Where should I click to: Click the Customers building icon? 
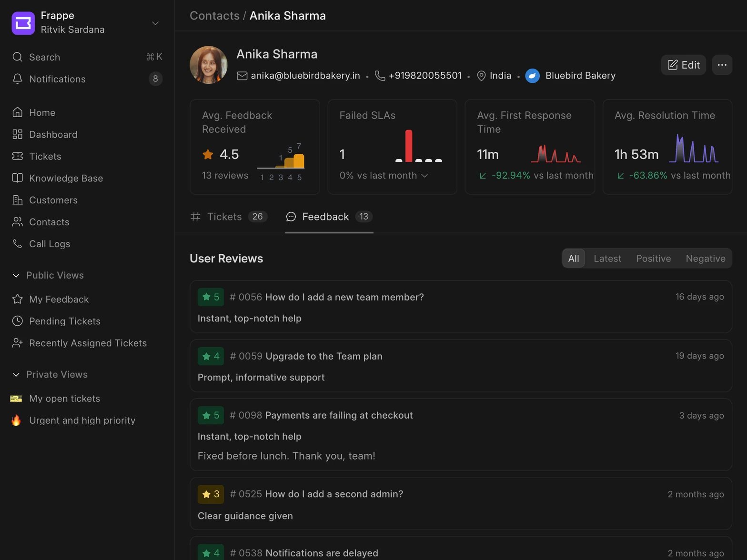tap(18, 200)
